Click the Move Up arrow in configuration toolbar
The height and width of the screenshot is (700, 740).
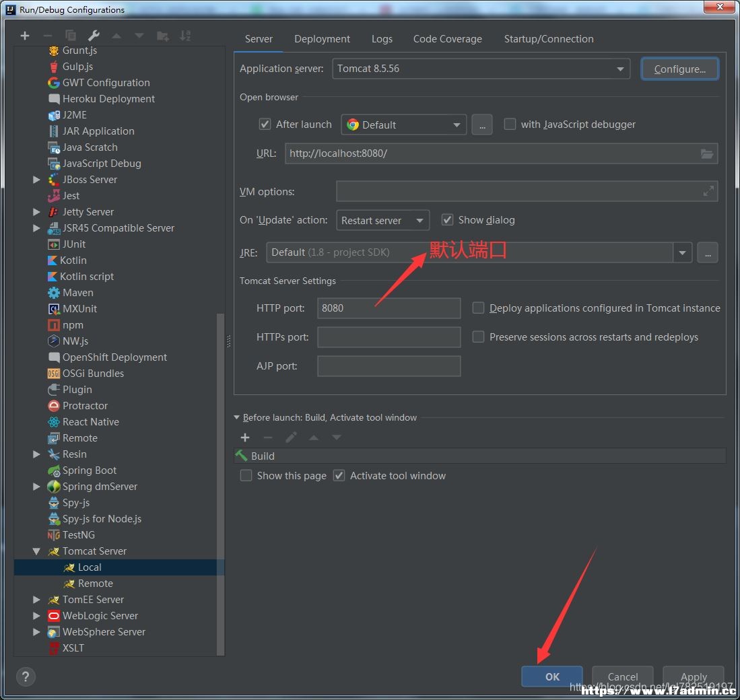(x=116, y=36)
